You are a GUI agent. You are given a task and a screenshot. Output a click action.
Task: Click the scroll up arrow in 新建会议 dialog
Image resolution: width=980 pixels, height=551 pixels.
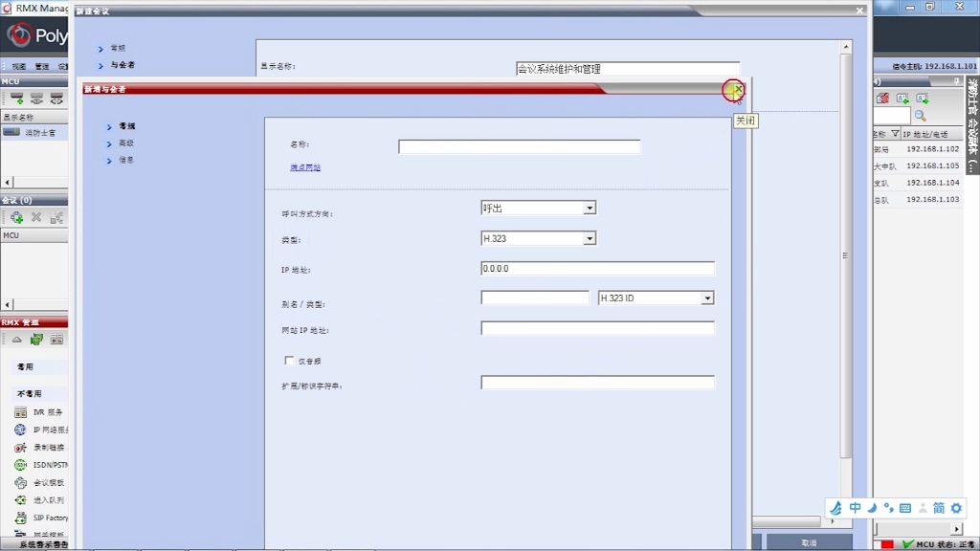click(846, 47)
